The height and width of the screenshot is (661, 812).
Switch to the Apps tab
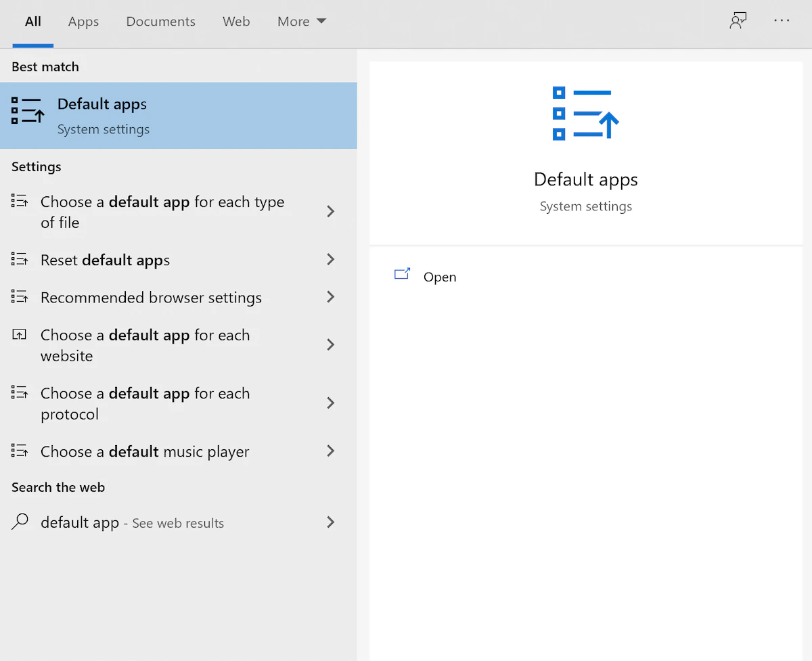pos(83,21)
